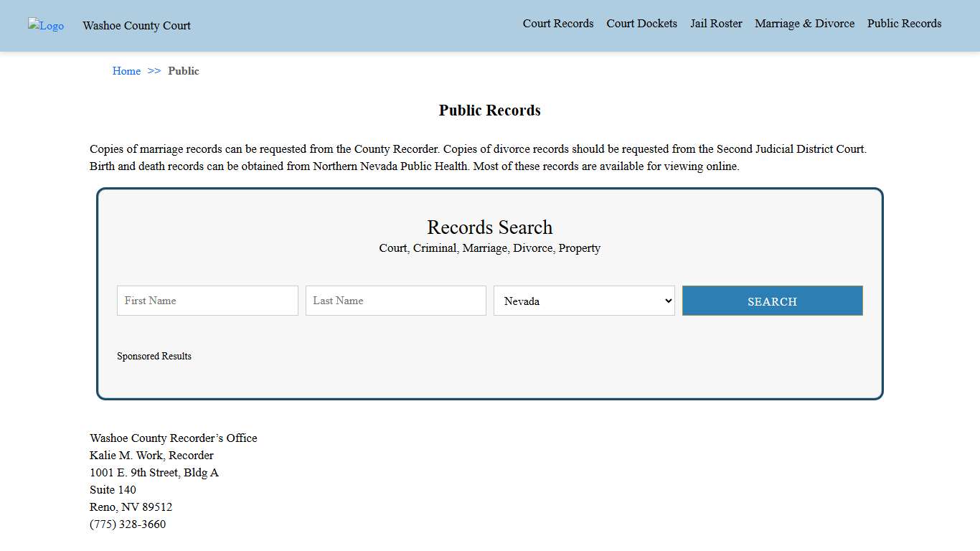Click the Records Search heading
This screenshot has width=980, height=551.
point(489,227)
